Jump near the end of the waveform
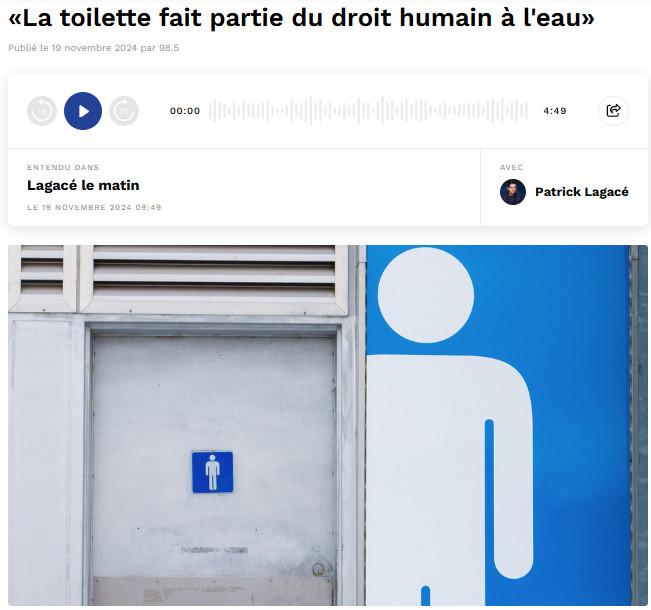The image size is (651, 610). coord(525,110)
